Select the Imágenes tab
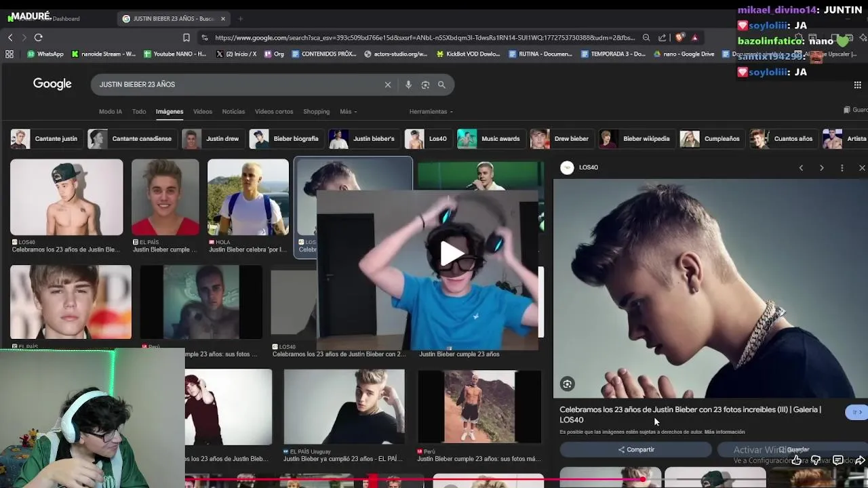This screenshot has height=488, width=868. tap(170, 111)
